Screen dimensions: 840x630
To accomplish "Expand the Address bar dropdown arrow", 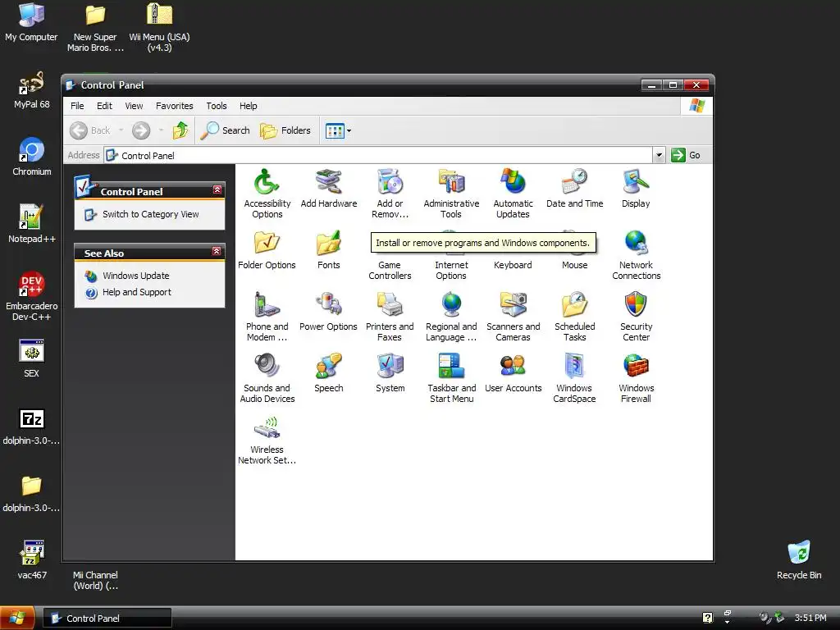I will pyautogui.click(x=659, y=155).
